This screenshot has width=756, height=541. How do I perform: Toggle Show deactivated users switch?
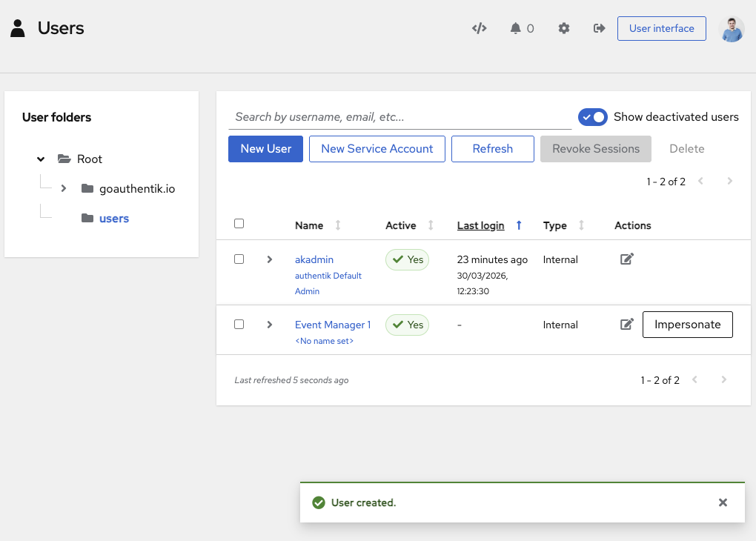(593, 117)
